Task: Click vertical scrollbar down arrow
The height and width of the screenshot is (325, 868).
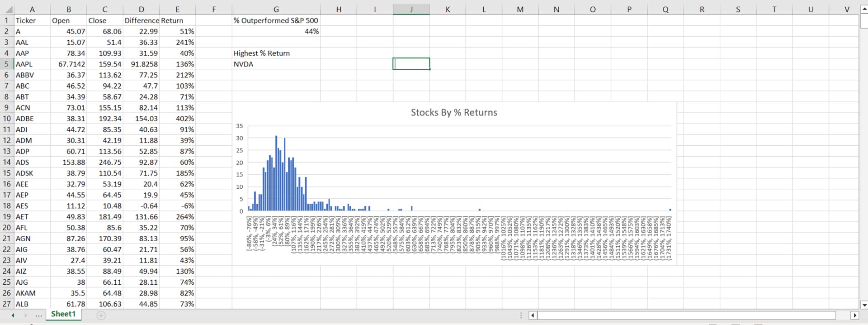Action: (x=864, y=305)
